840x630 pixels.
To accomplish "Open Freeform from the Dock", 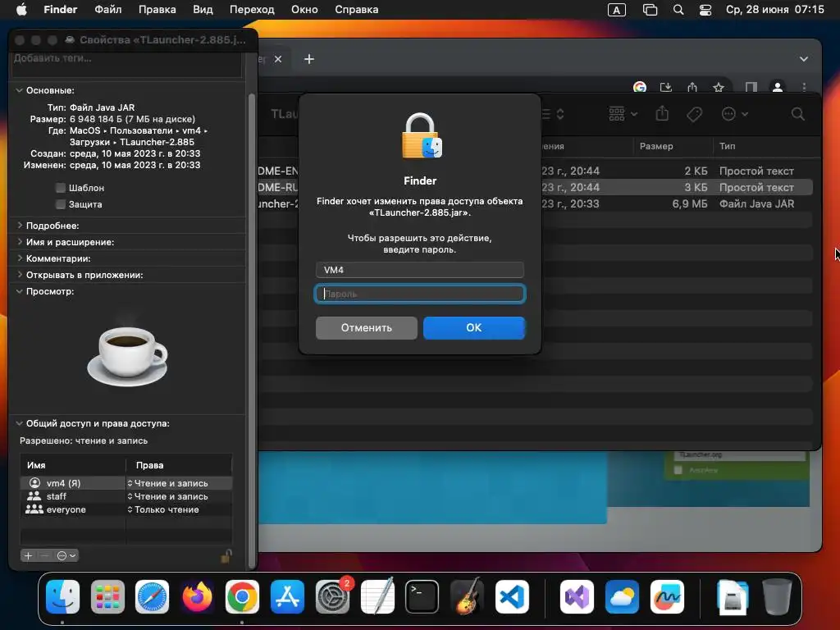I will pos(667,596).
